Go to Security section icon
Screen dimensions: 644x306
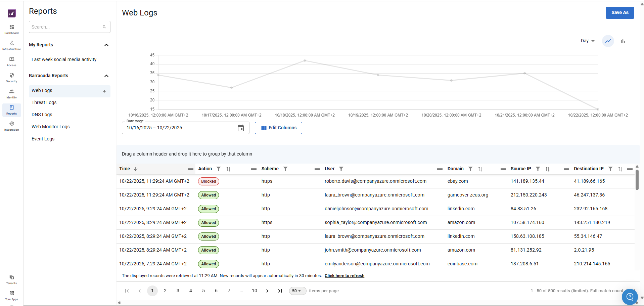point(11,77)
